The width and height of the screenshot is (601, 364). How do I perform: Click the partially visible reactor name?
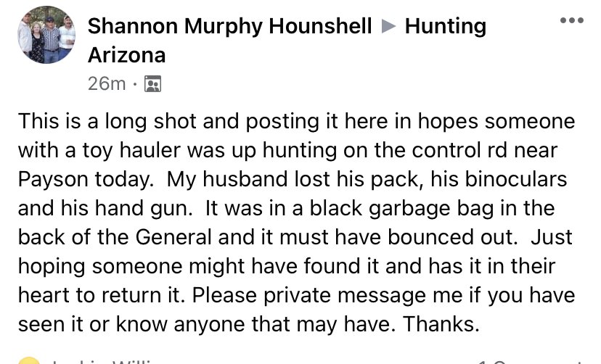[102, 361]
